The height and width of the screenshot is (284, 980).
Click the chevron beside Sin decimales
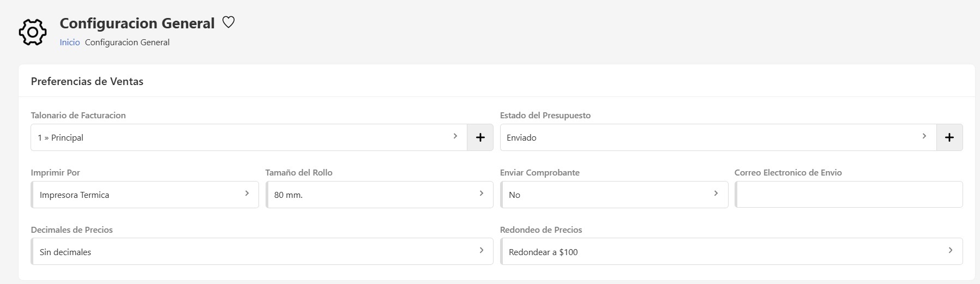coord(482,251)
